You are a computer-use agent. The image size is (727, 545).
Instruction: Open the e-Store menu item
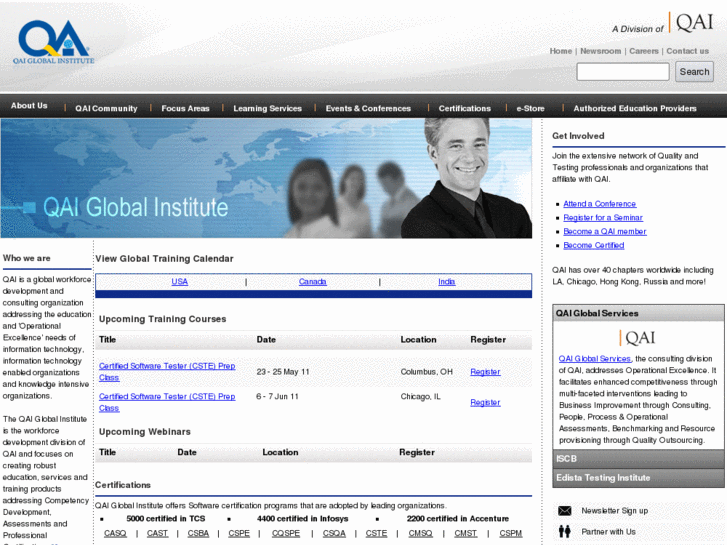click(530, 109)
